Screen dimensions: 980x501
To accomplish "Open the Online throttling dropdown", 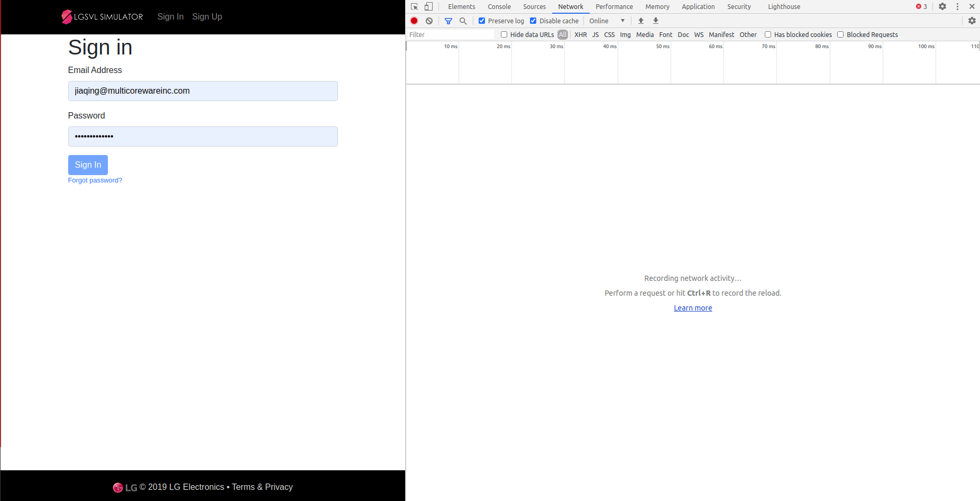I will [x=606, y=21].
